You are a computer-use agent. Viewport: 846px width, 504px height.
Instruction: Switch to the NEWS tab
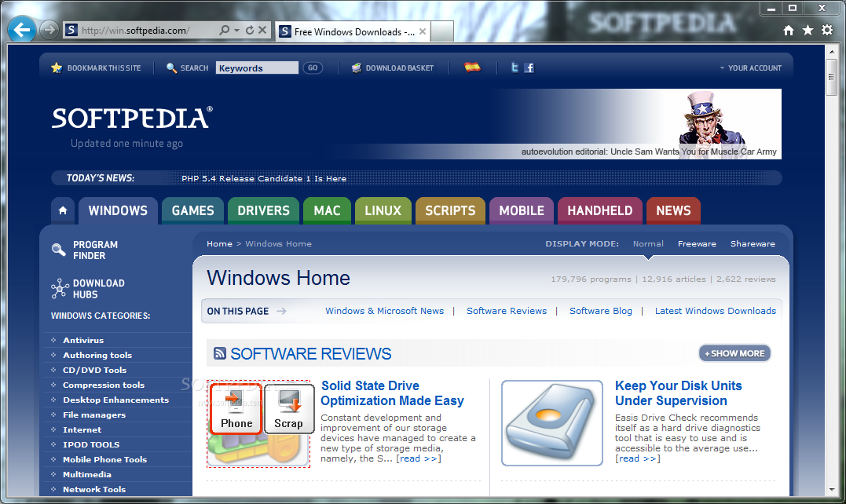click(673, 210)
